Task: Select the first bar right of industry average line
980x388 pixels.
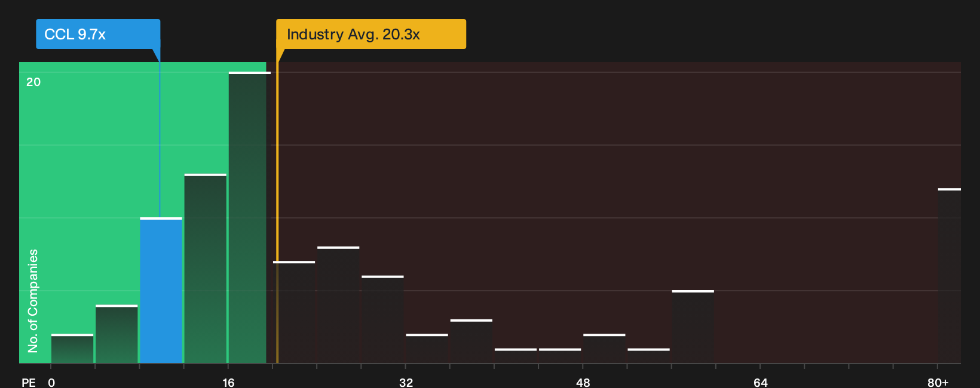Action: (x=294, y=312)
